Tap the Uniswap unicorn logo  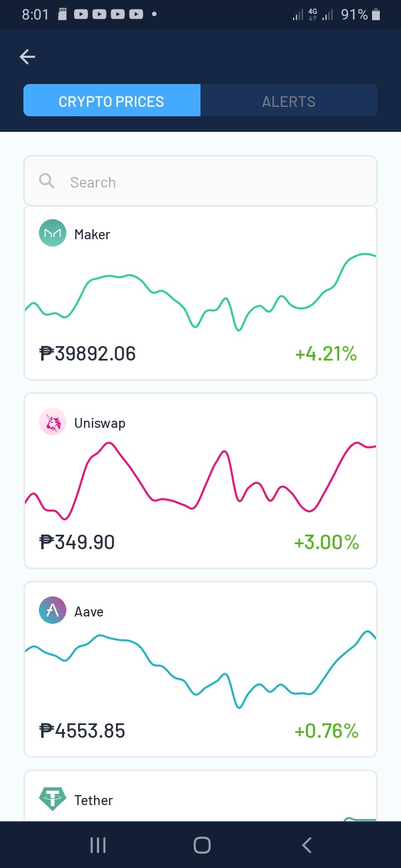(52, 422)
